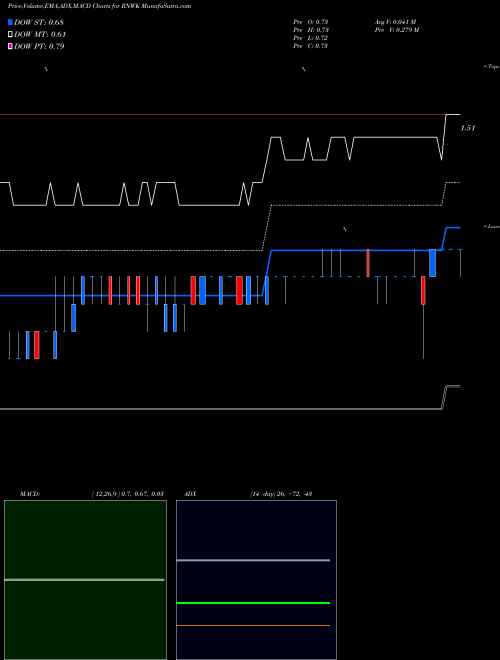Click the ADX (14 day) values text
This screenshot has height=660, width=500.
pos(280,494)
